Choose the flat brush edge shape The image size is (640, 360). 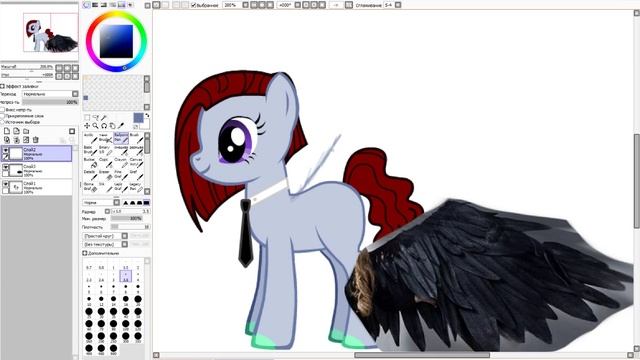point(147,202)
